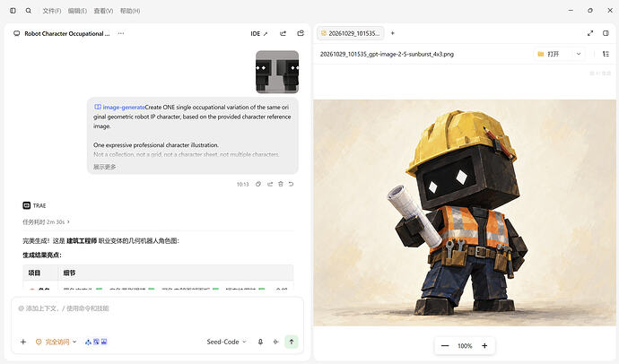
Task: Open the 查看(V) menu
Action: pos(103,11)
